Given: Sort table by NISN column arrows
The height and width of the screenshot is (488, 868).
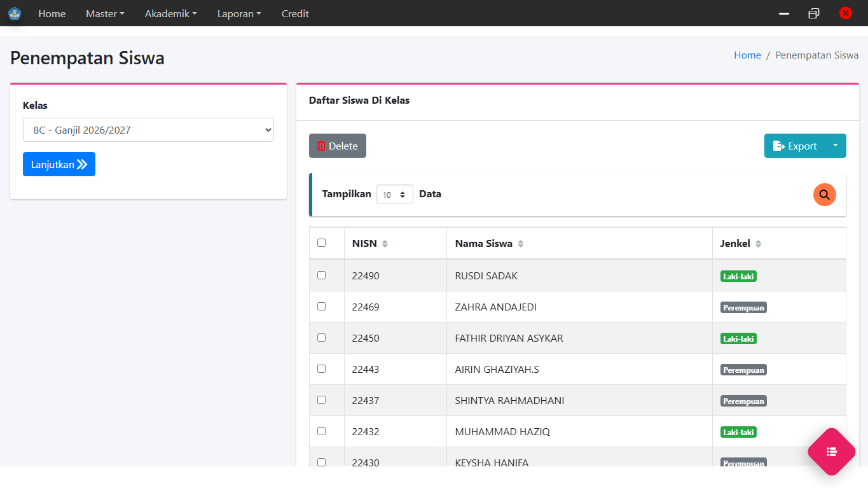Looking at the screenshot, I should 385,244.
